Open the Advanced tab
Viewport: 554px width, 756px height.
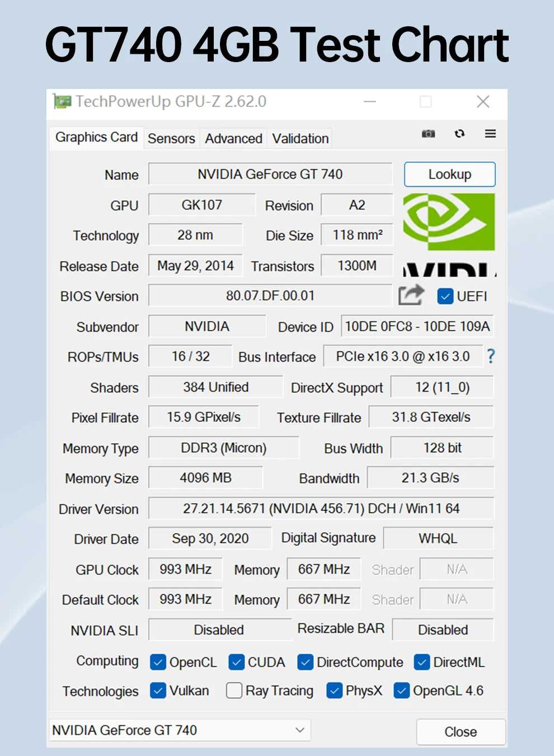point(233,138)
